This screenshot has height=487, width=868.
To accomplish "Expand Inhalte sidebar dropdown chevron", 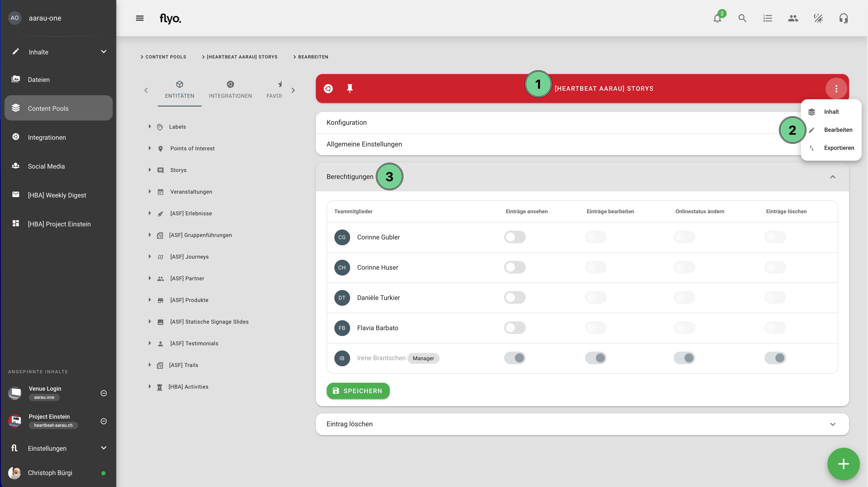I will 104,52.
